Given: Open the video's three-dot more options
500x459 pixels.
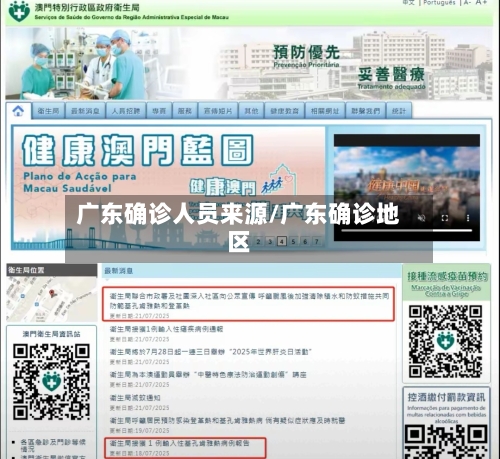Looking at the screenshot, I should [468, 218].
